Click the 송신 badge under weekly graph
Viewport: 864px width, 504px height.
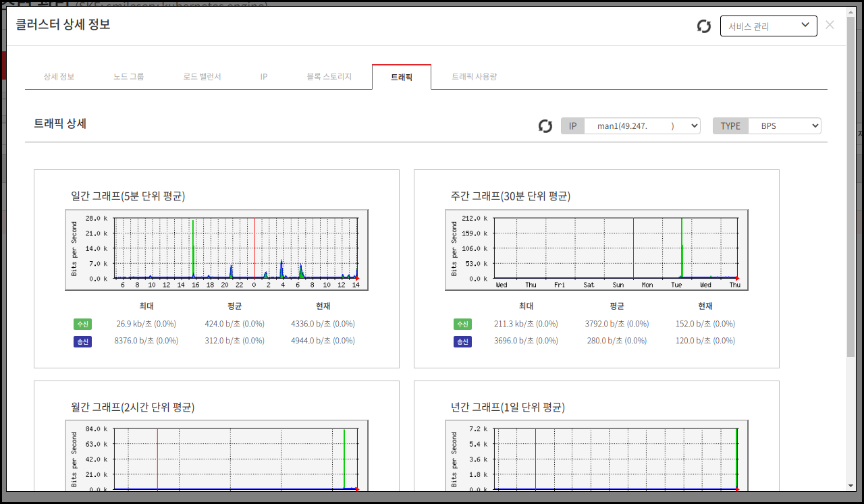click(463, 341)
